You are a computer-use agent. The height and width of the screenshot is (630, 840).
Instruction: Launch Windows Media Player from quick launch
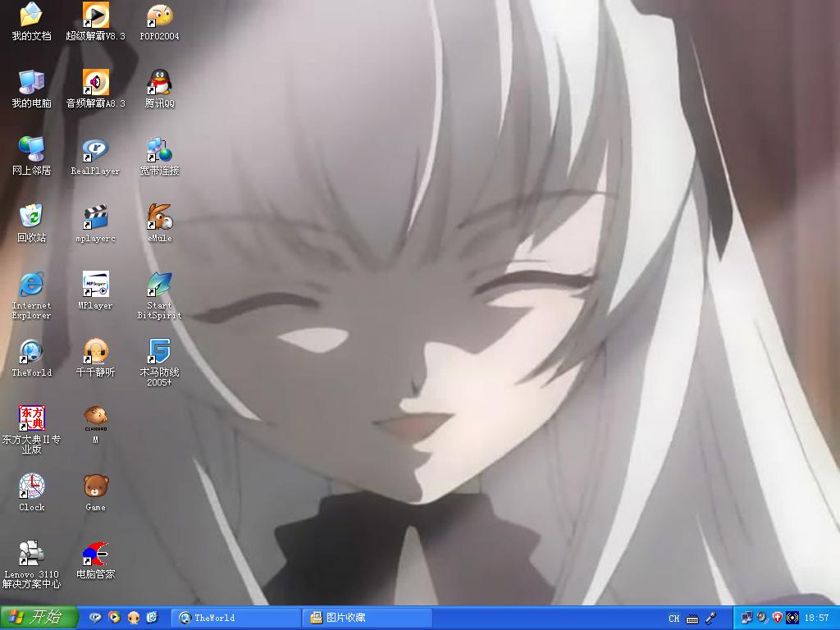[x=114, y=618]
